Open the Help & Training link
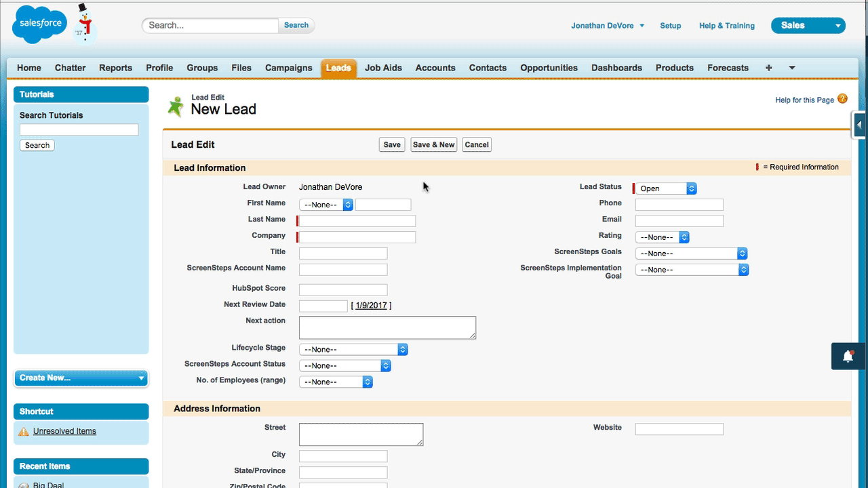The height and width of the screenshot is (488, 868). pyautogui.click(x=727, y=26)
